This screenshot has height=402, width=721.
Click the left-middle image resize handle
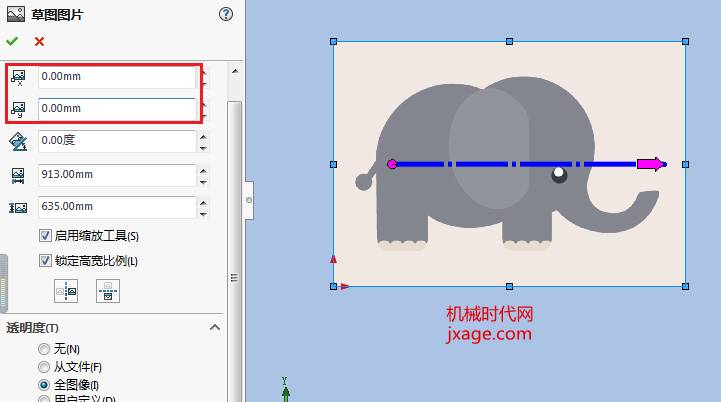(334, 164)
